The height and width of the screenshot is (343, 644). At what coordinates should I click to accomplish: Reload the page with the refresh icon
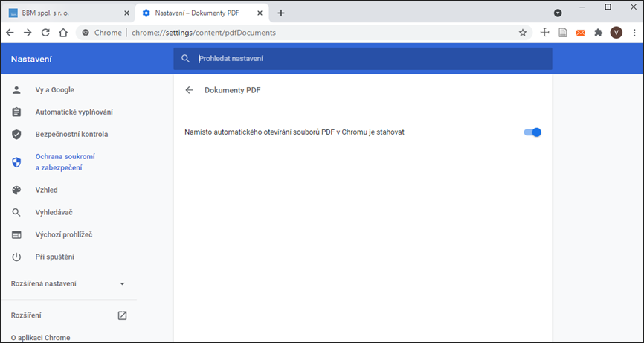pos(45,33)
